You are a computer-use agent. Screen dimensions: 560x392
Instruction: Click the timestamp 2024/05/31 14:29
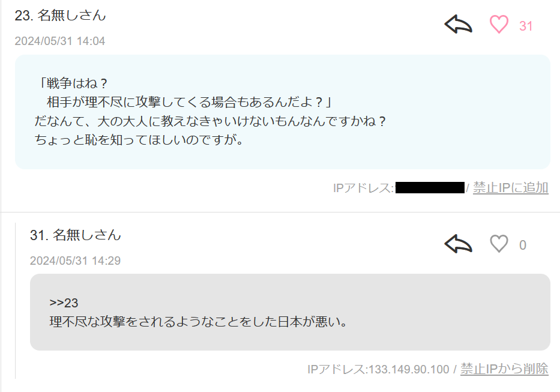pos(75,261)
